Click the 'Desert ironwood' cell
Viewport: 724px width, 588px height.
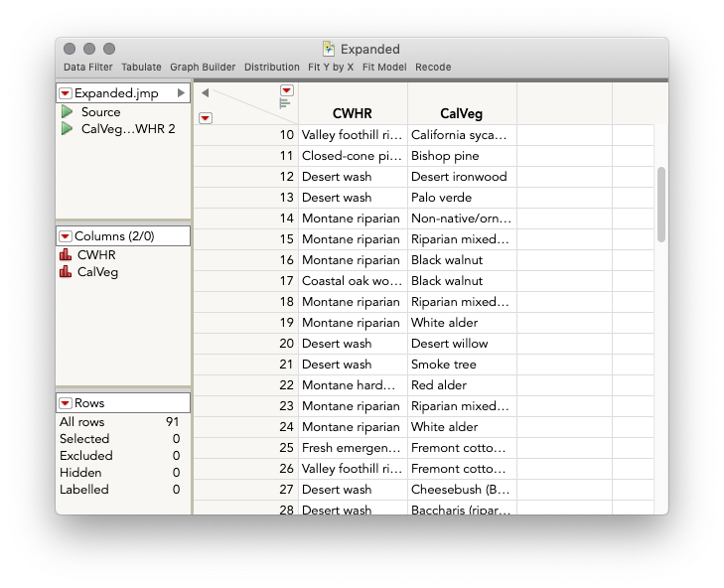(x=462, y=177)
